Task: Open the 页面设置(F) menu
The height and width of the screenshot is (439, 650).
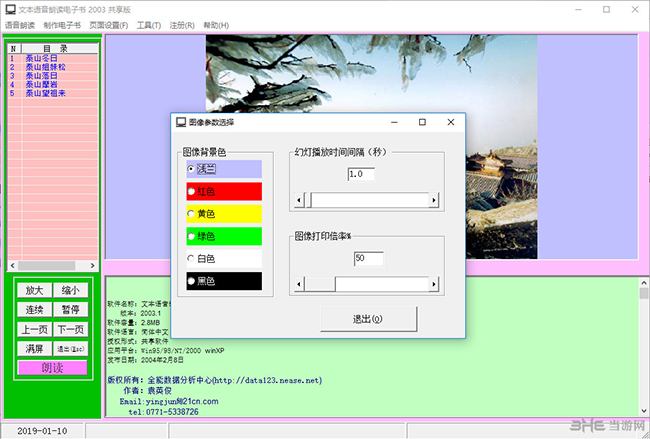Action: [x=109, y=25]
